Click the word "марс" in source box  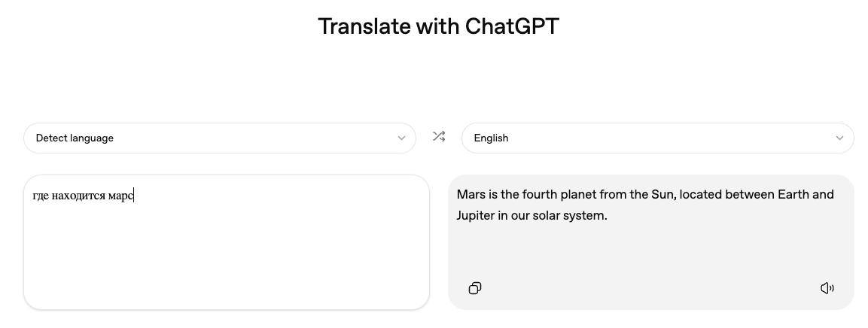120,196
